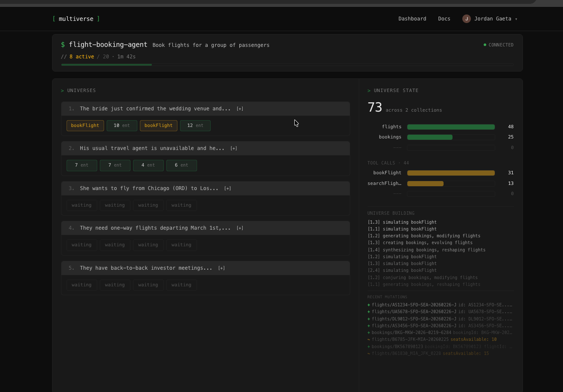Toggle the second bookFlight chip in universe 1

(x=158, y=125)
